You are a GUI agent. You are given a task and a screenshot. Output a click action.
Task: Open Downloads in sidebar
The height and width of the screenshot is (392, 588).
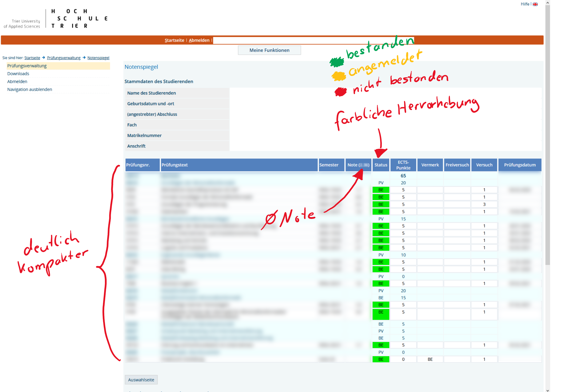pyautogui.click(x=18, y=74)
